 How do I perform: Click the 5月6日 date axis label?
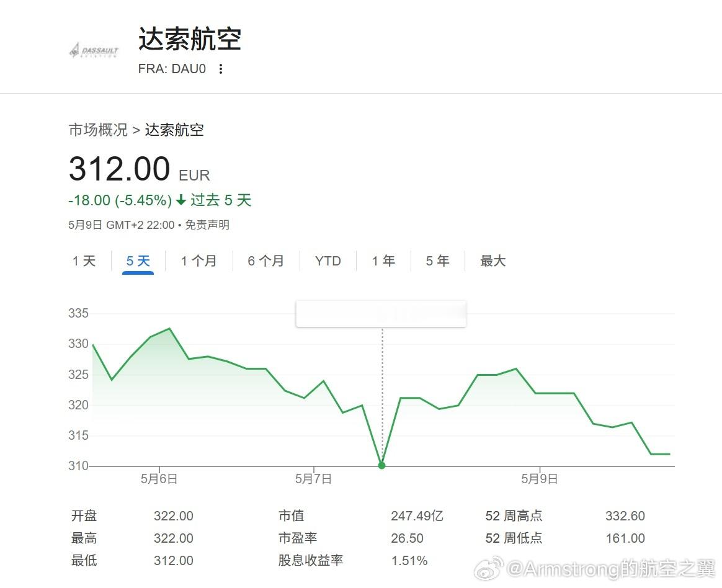tap(159, 479)
